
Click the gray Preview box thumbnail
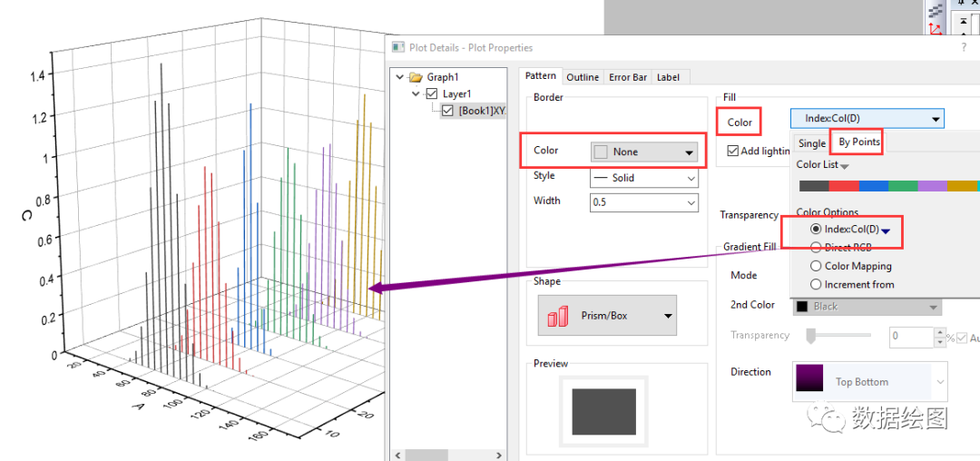click(603, 412)
